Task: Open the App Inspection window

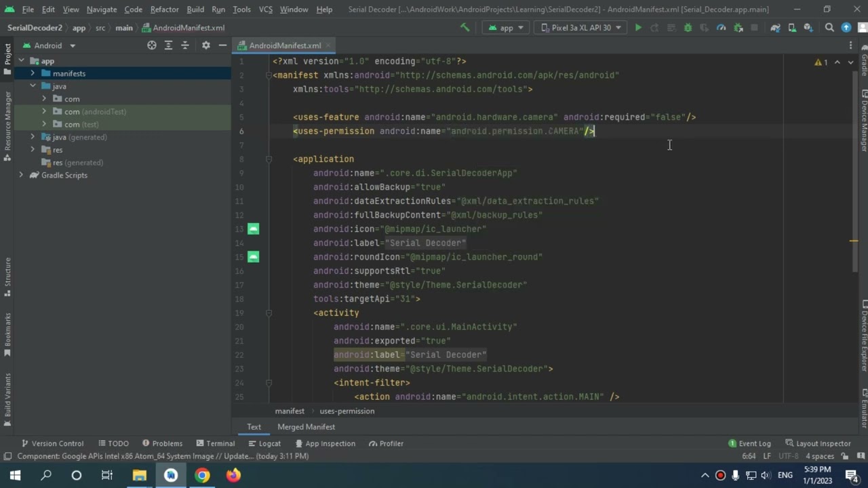Action: point(324,444)
